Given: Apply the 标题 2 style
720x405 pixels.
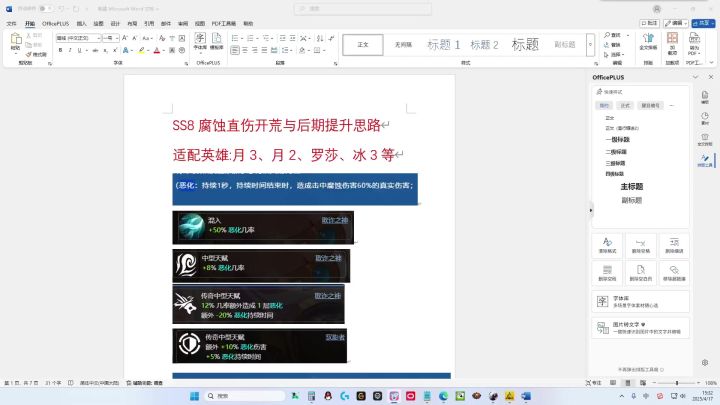Looking at the screenshot, I should tap(484, 45).
